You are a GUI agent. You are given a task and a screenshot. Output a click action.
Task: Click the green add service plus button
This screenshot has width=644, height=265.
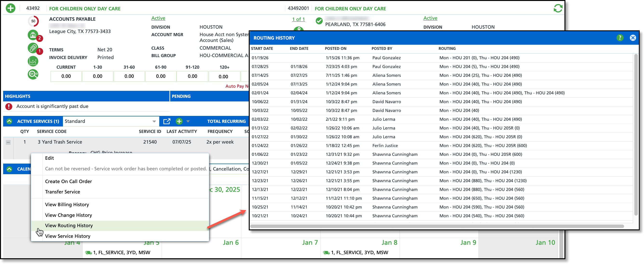(x=179, y=121)
